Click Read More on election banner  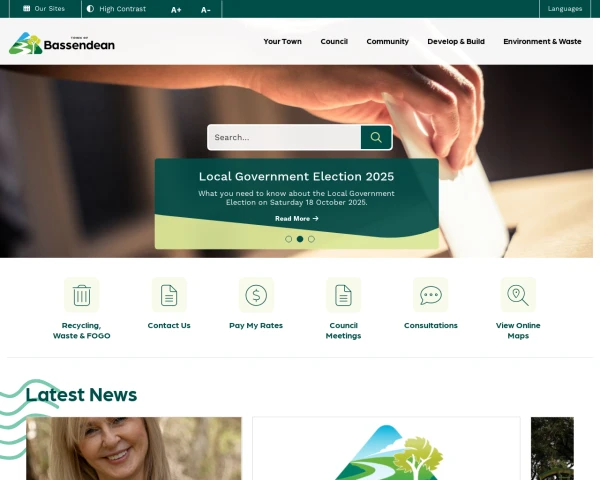click(x=297, y=219)
